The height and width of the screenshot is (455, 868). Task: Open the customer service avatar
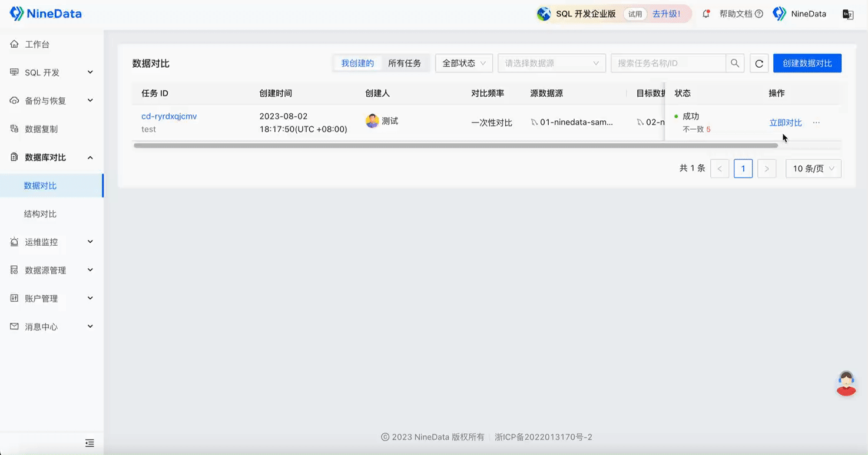(846, 384)
